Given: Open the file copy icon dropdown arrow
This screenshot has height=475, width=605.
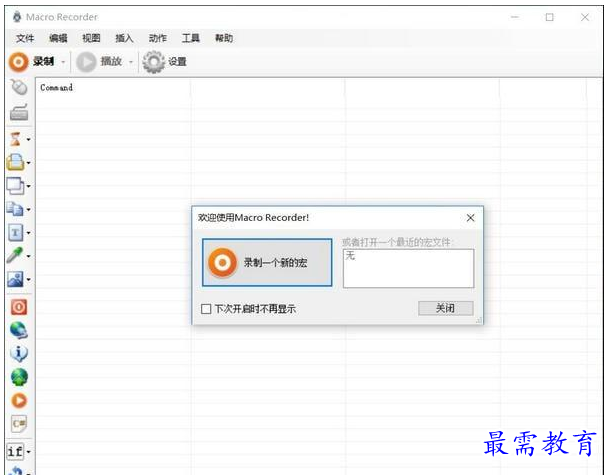Looking at the screenshot, I should [x=28, y=210].
